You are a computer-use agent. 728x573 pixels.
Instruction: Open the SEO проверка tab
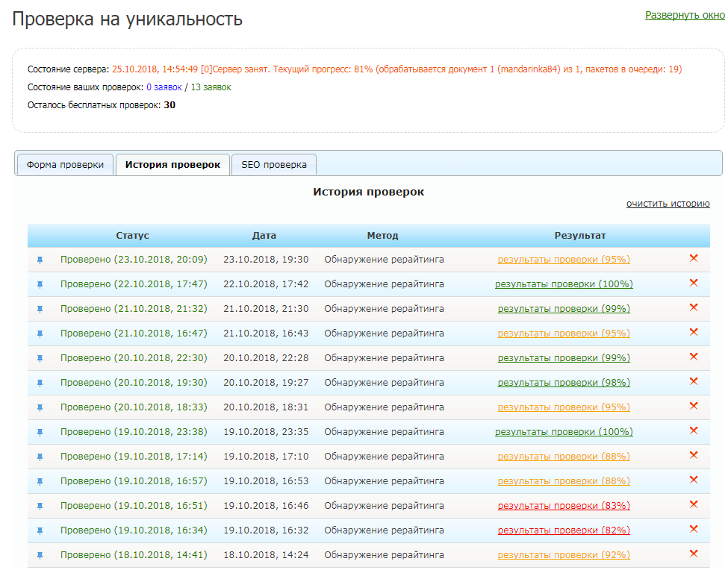[x=274, y=165]
